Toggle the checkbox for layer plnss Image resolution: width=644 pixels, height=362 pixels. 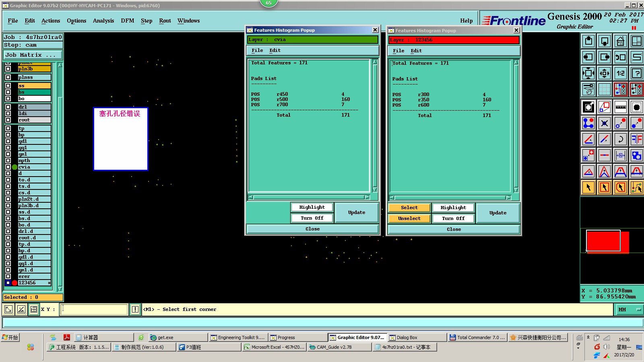coord(8,77)
